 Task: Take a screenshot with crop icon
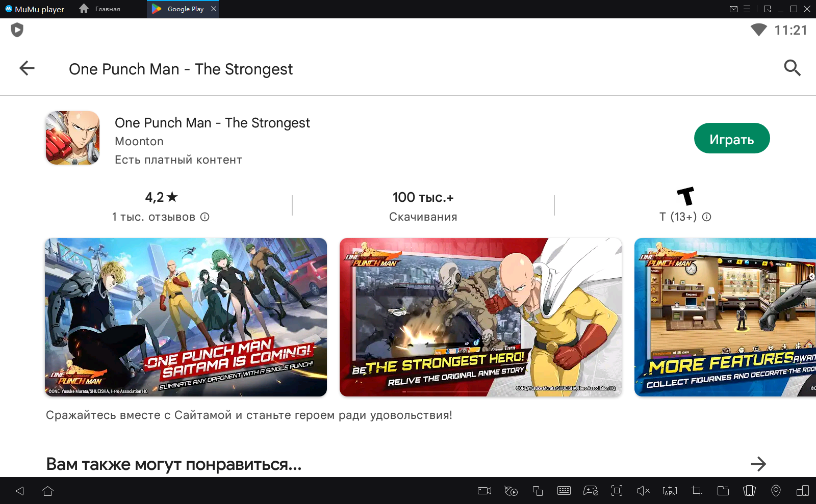[x=696, y=491]
